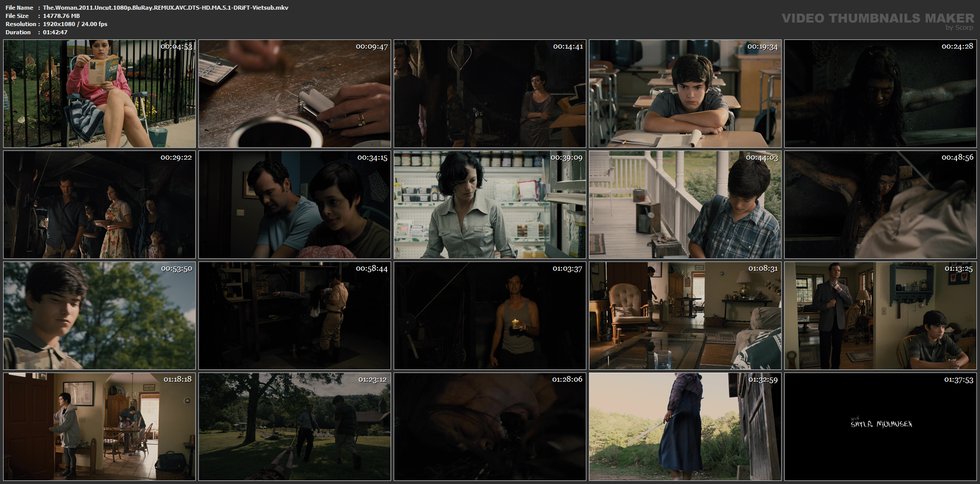This screenshot has width=980, height=484.
Task: Open the thumbnail at 00:14:41
Action: pos(490,94)
